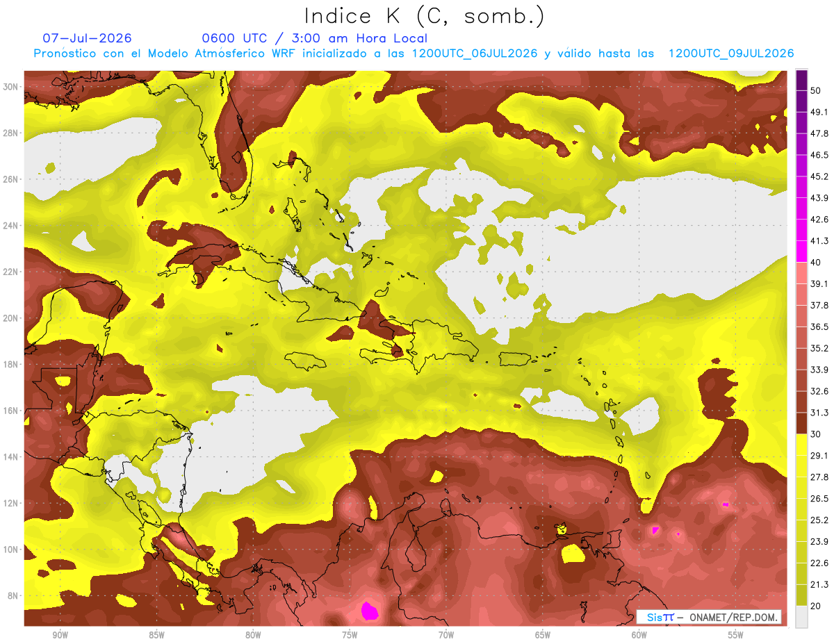Click the colorbar value '26.5'

[819, 498]
